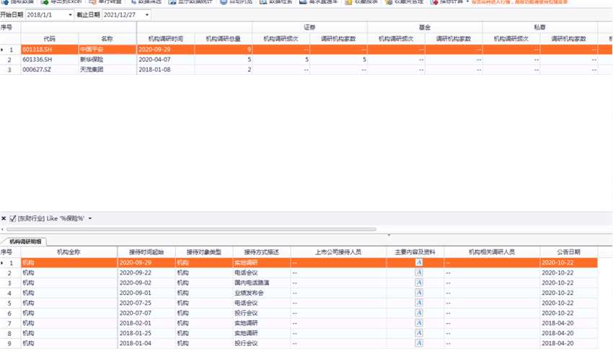The image size is (613, 364).
Task: Open content document icon for 2018-01-04 detail row
Action: coord(419,343)
